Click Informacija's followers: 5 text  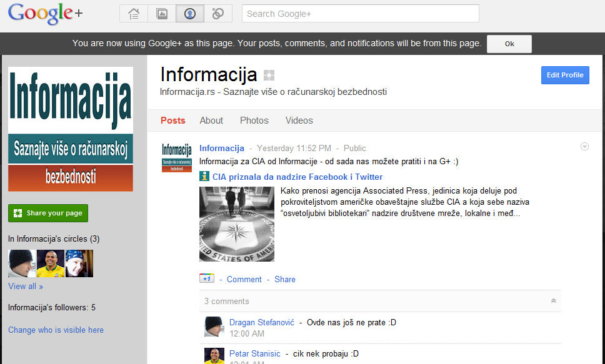coord(52,307)
